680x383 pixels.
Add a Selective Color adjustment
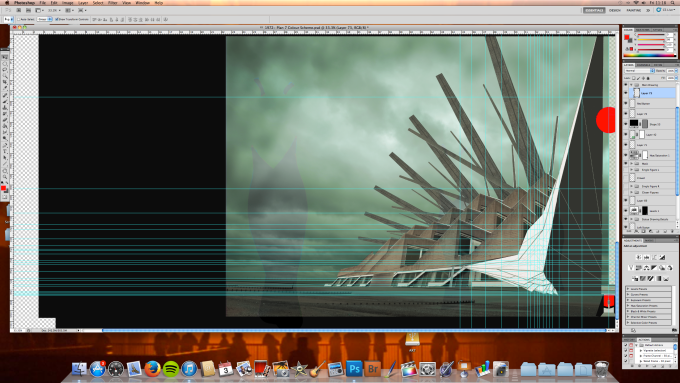666,278
